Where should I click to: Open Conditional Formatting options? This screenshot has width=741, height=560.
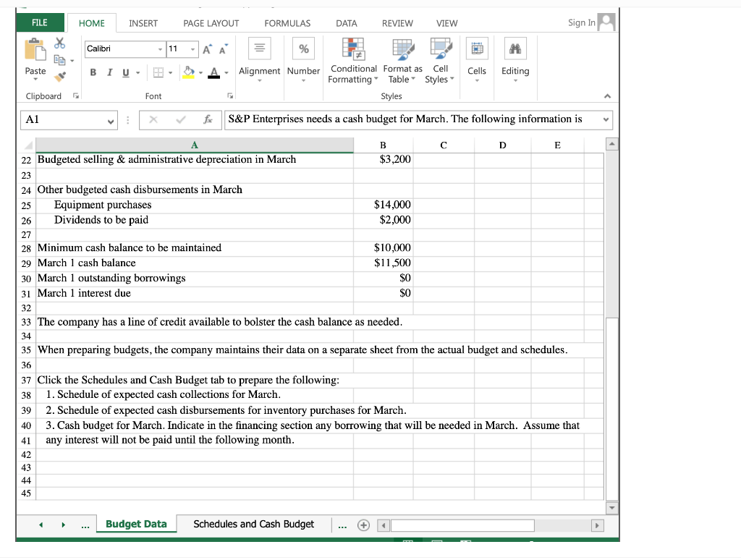[353, 61]
